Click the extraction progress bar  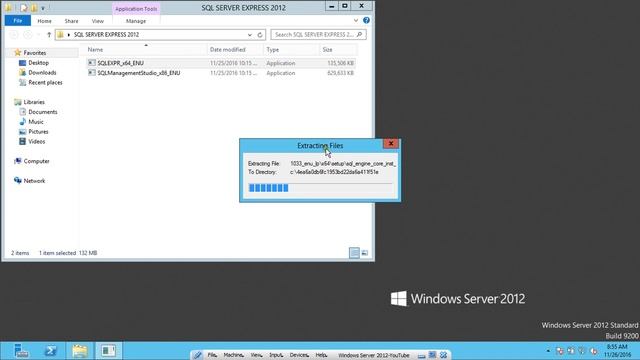click(x=320, y=188)
